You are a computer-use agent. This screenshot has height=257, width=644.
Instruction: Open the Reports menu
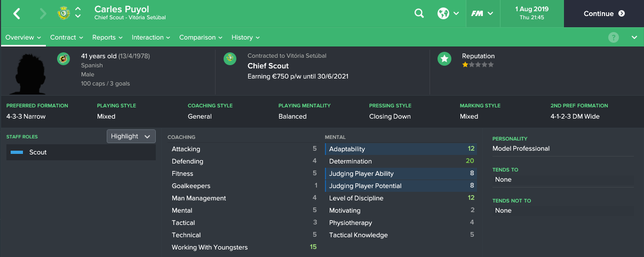pyautogui.click(x=107, y=37)
